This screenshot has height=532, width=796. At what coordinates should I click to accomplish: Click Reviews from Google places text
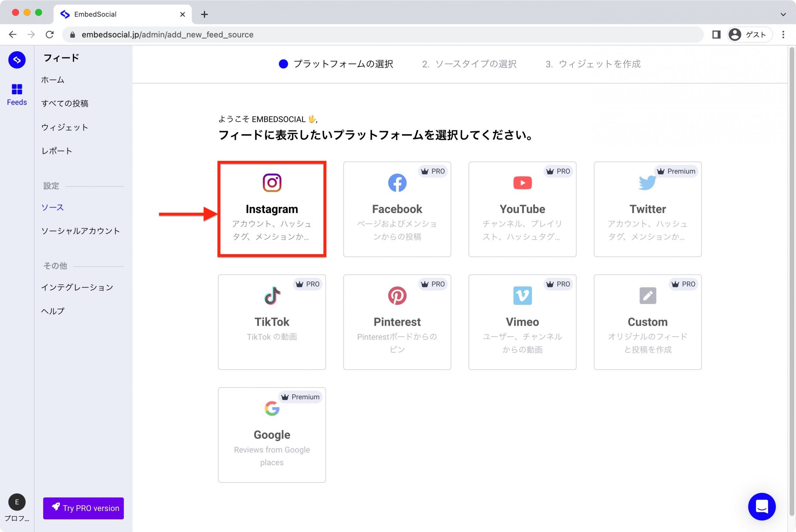(x=272, y=456)
